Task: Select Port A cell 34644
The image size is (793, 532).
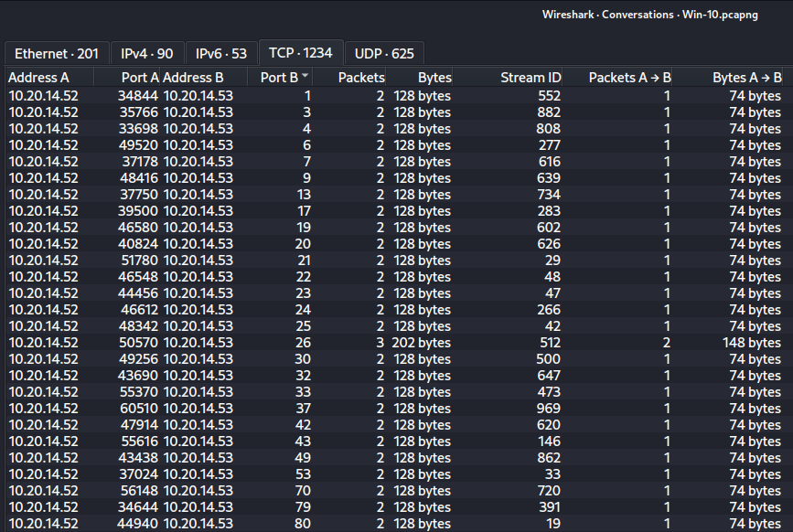Action: coord(138,507)
